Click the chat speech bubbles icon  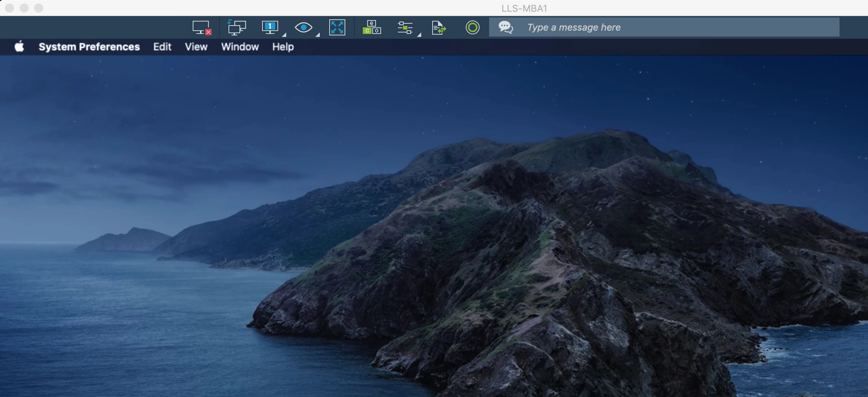[506, 27]
